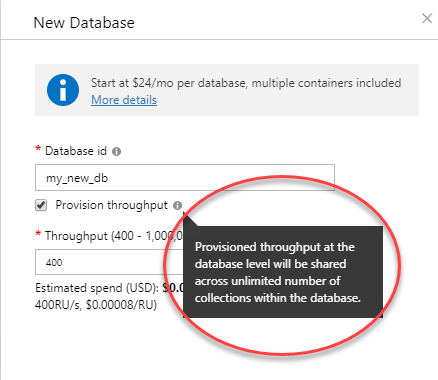
Task: Click the Estimated spend (USD) text
Action: pos(97,288)
